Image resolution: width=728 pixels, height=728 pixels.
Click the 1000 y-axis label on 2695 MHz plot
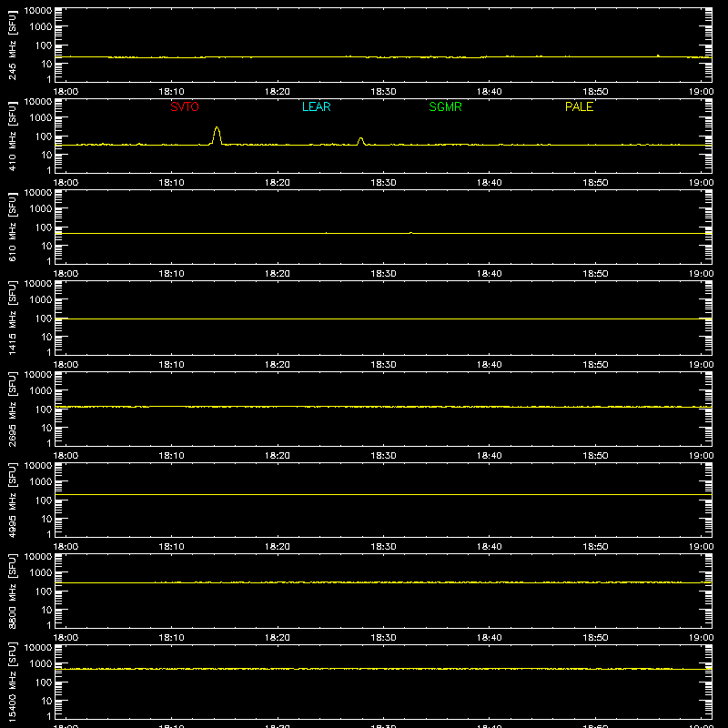tap(41, 390)
